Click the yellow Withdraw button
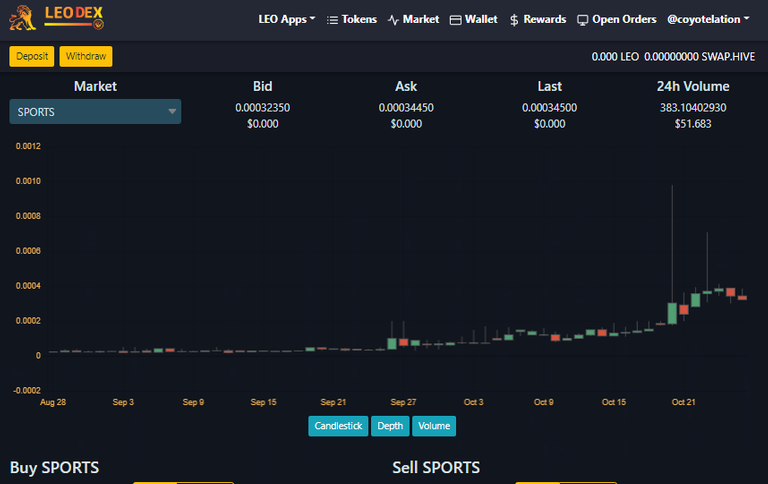 coord(86,56)
